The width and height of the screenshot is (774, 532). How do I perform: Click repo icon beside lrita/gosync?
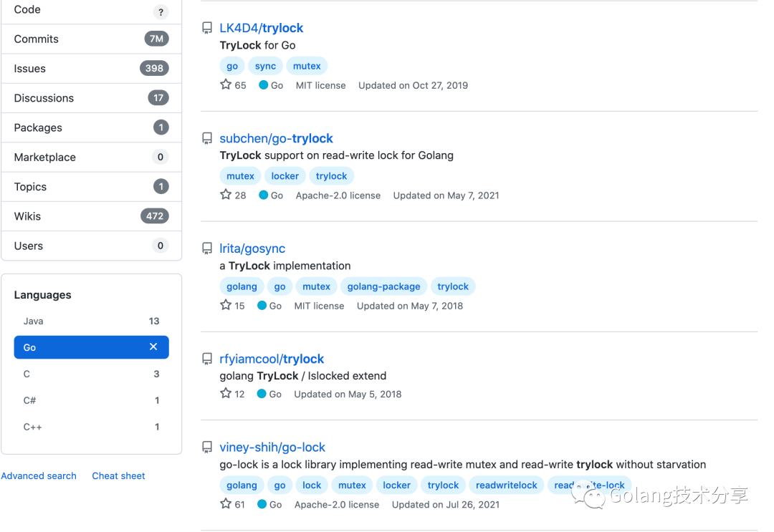coord(207,248)
